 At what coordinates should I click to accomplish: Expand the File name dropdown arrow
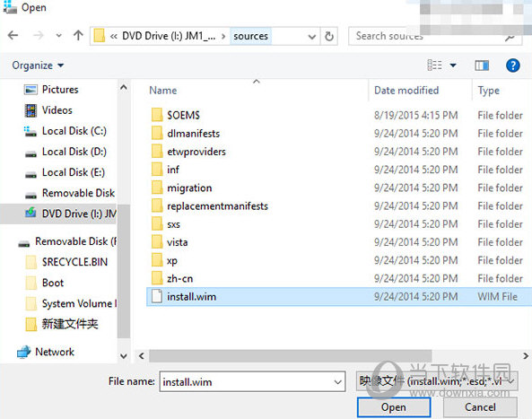(x=338, y=382)
